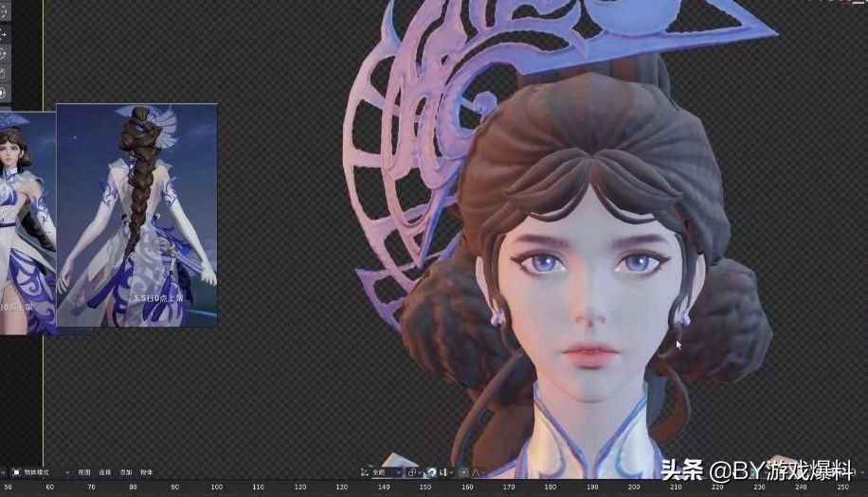Select the Rotate tool in left toolbar
Image resolution: width=868 pixels, height=497 pixels.
[3, 53]
